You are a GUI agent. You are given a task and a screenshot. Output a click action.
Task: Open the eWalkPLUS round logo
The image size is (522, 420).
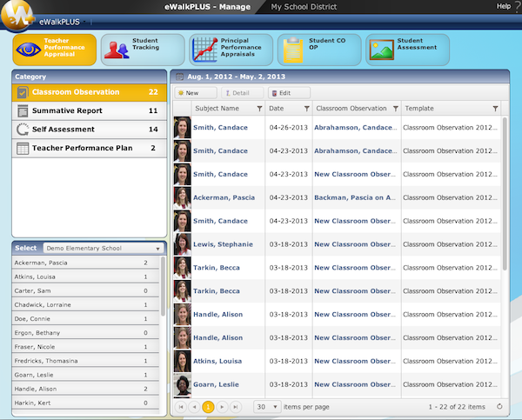pyautogui.click(x=17, y=16)
